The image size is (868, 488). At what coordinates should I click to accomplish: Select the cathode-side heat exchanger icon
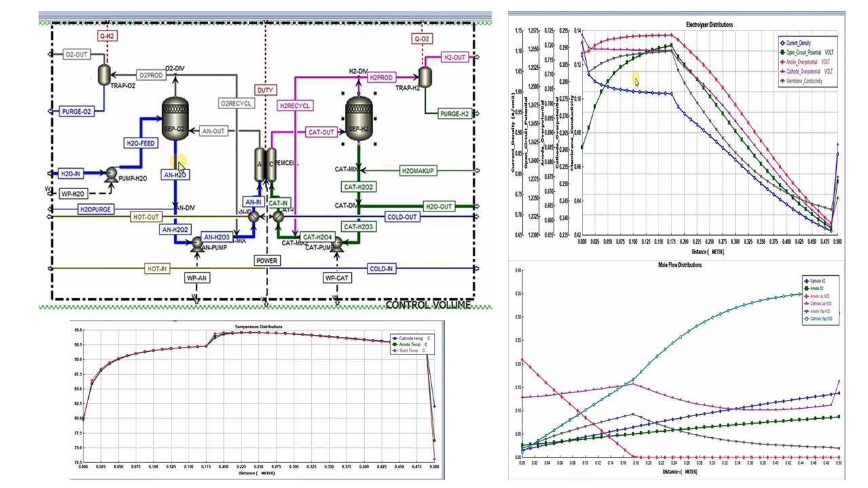(x=278, y=216)
